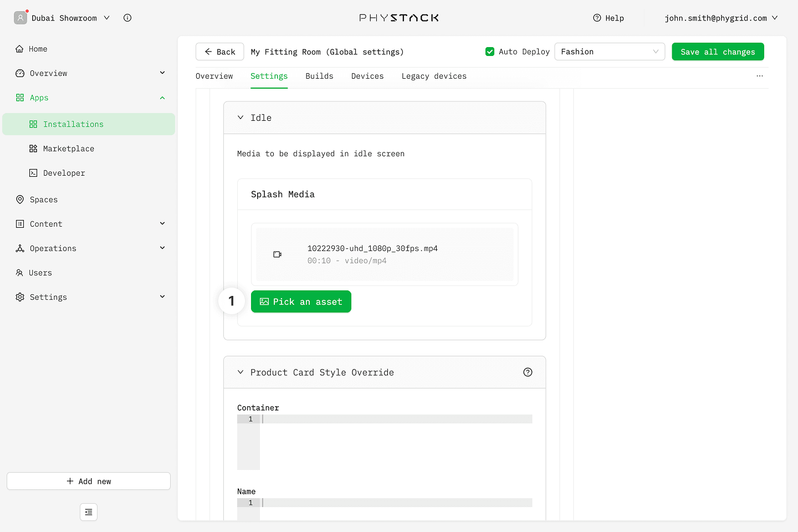Image resolution: width=798 pixels, height=532 pixels.
Task: Open the Fashion dropdown selector
Action: (x=610, y=52)
